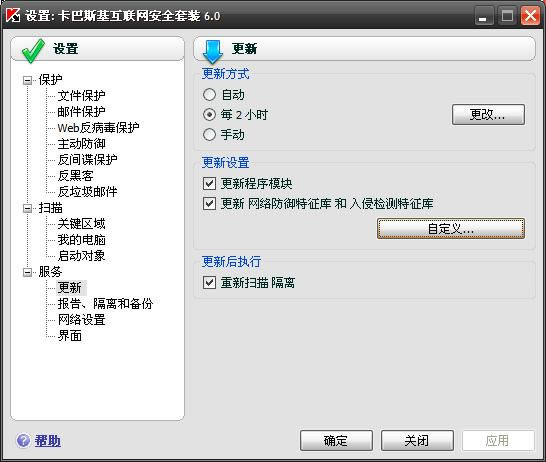Collapse the 保护 tree node
This screenshot has height=462, width=546.
click(27, 80)
